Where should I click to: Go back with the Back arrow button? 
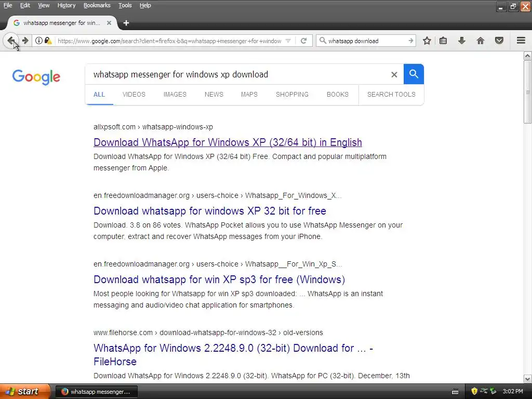tap(11, 41)
